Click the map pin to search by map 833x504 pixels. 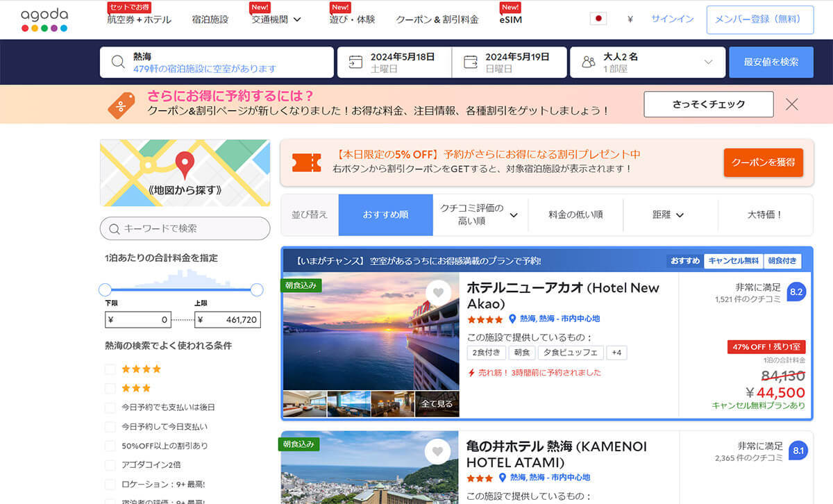(x=184, y=165)
